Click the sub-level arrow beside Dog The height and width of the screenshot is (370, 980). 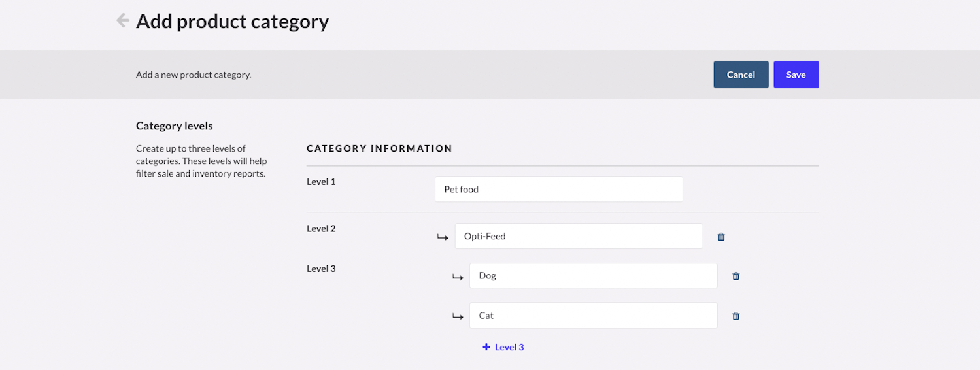[458, 277]
